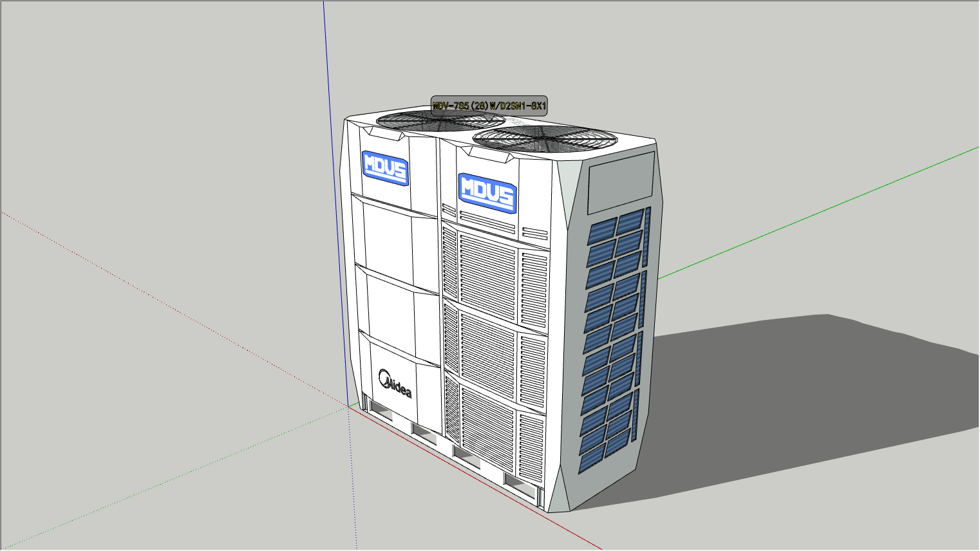980x551 pixels.
Task: Select the Midea logo on the unit
Action: point(395,384)
